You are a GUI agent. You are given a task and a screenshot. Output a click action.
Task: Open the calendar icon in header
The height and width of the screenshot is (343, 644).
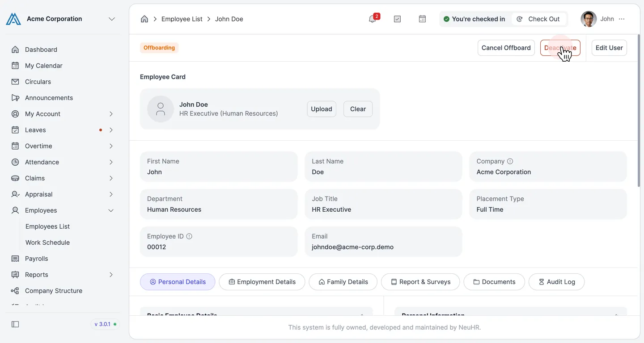click(x=422, y=19)
